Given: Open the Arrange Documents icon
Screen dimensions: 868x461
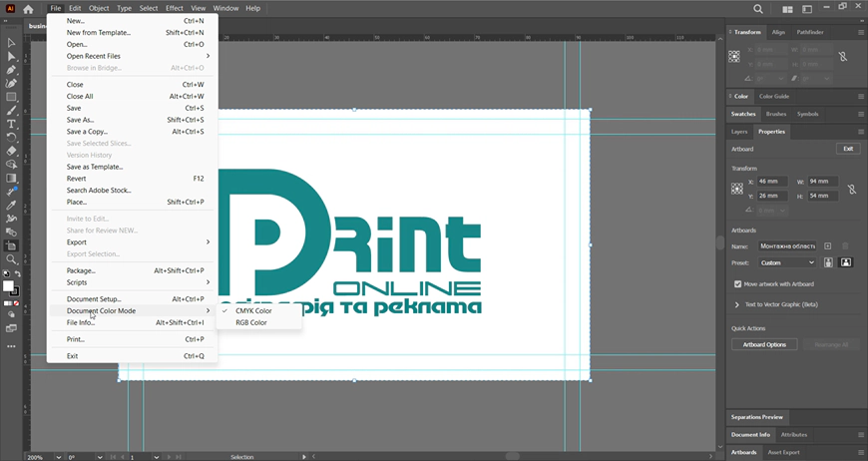Looking at the screenshot, I should [x=787, y=9].
